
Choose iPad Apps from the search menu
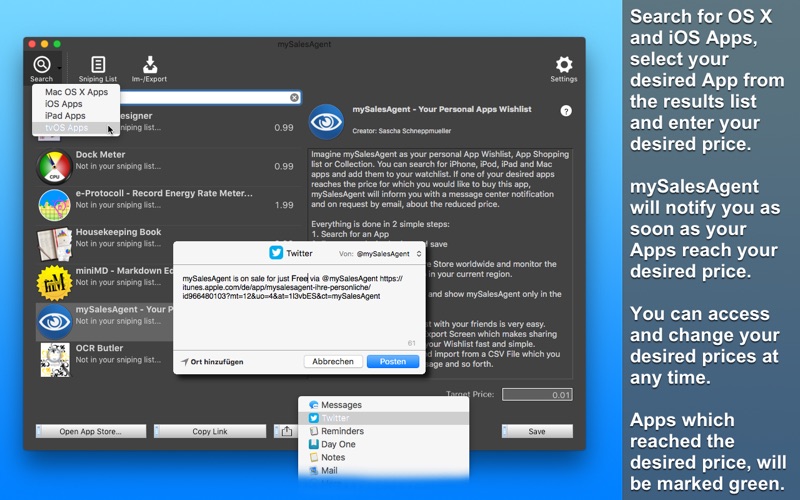(76, 116)
